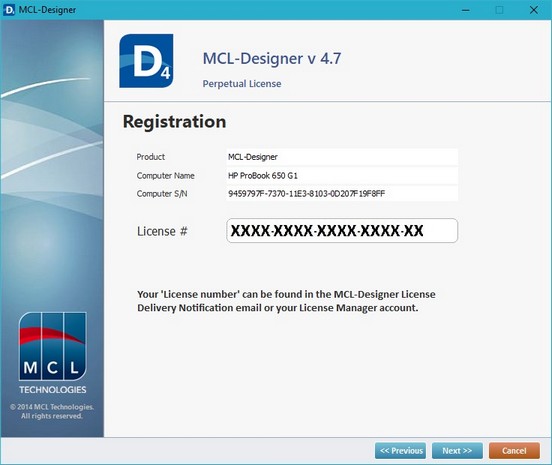Click the 'MCL-Designer v 4.7' title text
This screenshot has height=465, width=552.
coord(272,58)
